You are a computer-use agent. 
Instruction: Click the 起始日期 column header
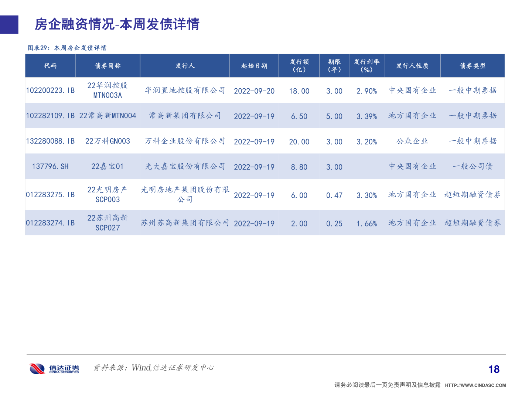[x=254, y=66]
